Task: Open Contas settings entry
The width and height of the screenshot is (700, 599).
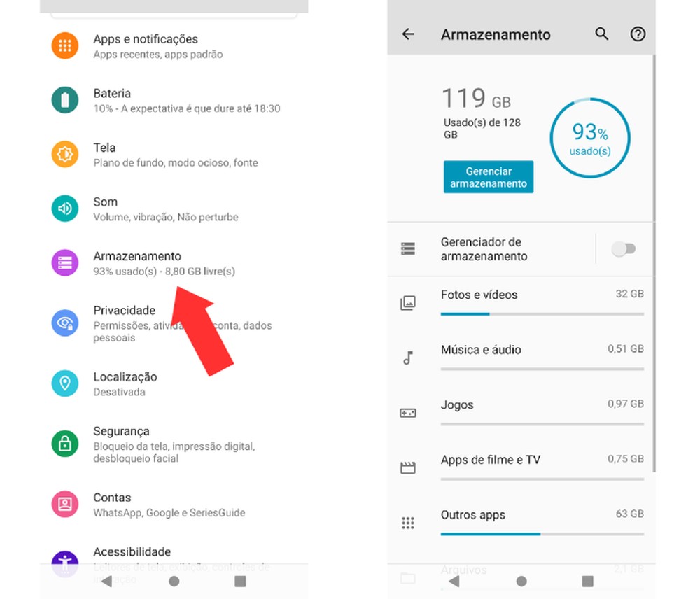Action: 174,505
